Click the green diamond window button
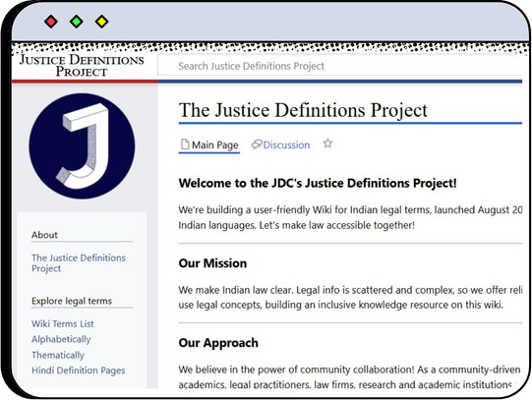Viewport: 532px width, 400px height. pyautogui.click(x=77, y=22)
